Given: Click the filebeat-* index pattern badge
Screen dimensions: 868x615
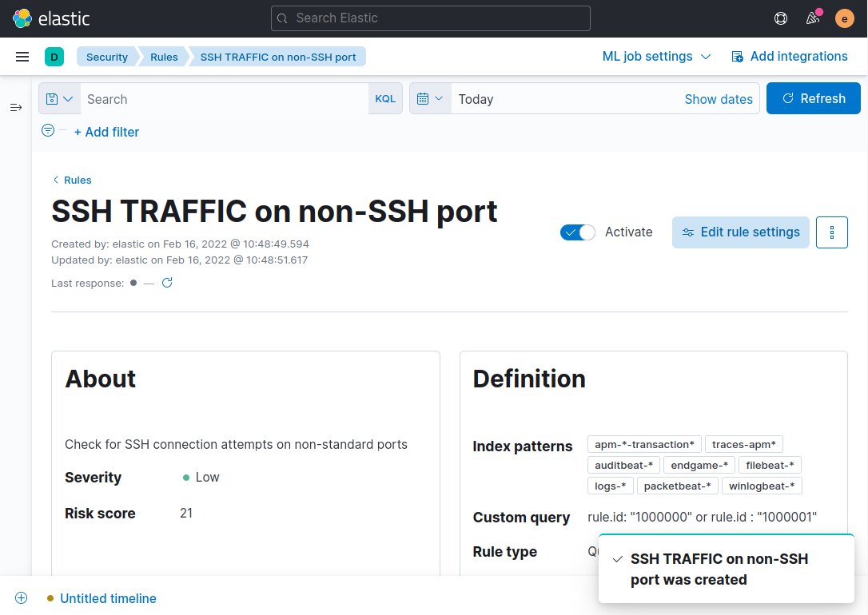Looking at the screenshot, I should coord(770,465).
